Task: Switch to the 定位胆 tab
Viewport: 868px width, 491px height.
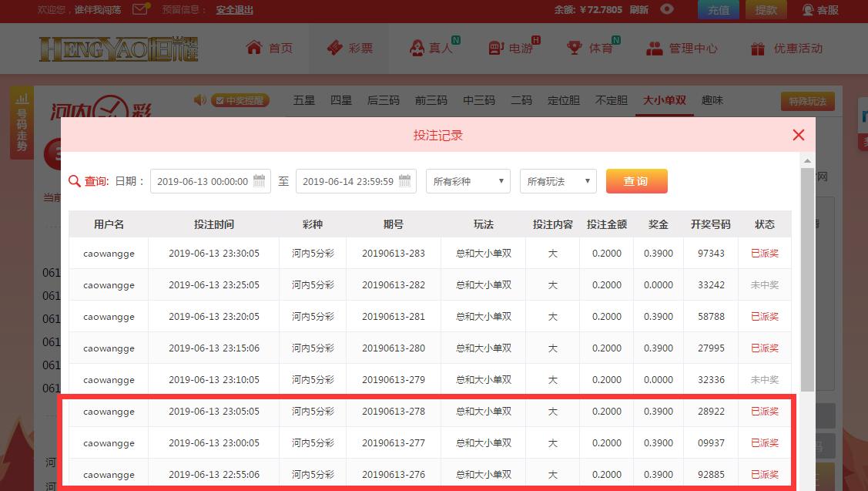Action: (564, 100)
